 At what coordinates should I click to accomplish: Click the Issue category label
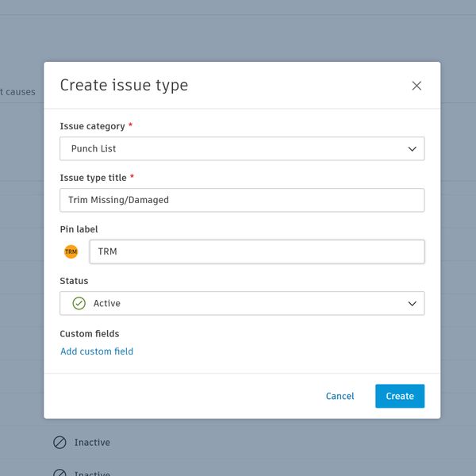tap(92, 126)
